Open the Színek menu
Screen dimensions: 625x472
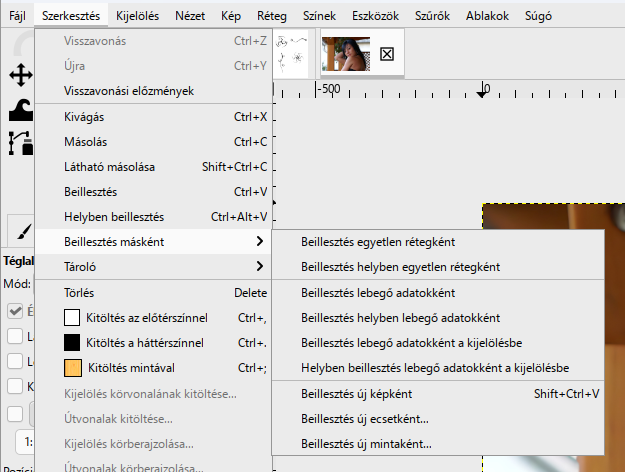coord(319,16)
